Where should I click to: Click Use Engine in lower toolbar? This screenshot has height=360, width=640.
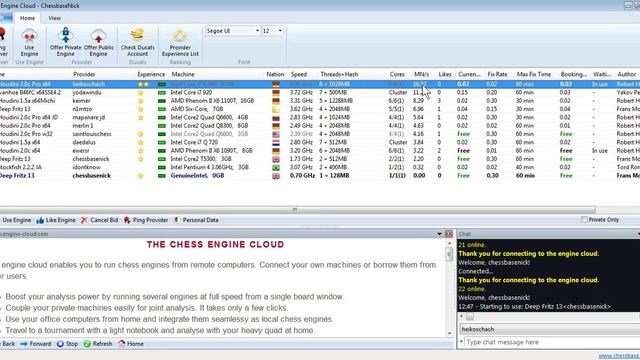click(16, 220)
